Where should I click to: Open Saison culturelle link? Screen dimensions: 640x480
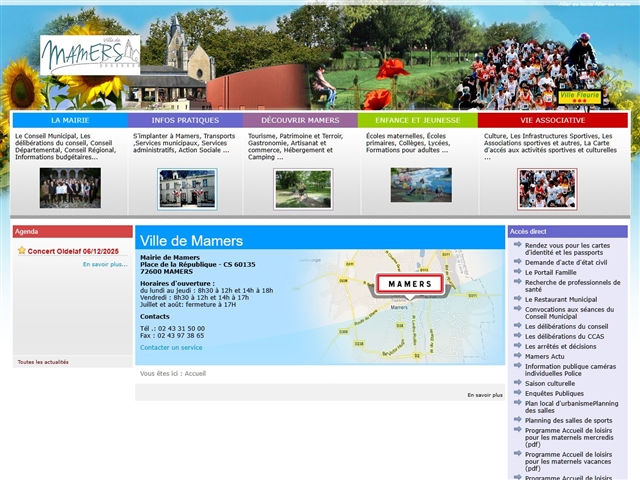coord(550,383)
